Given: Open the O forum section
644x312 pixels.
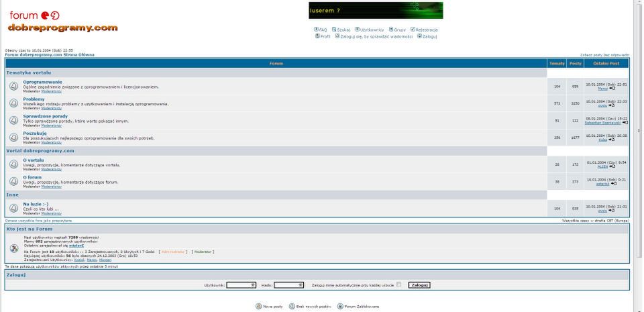Looking at the screenshot, I should (32, 177).
